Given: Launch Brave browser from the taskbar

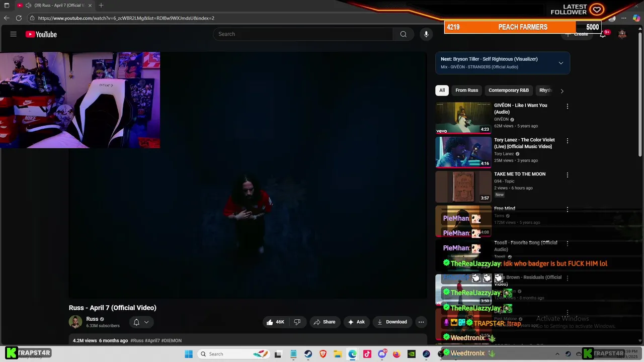Looking at the screenshot, I should pos(323,354).
